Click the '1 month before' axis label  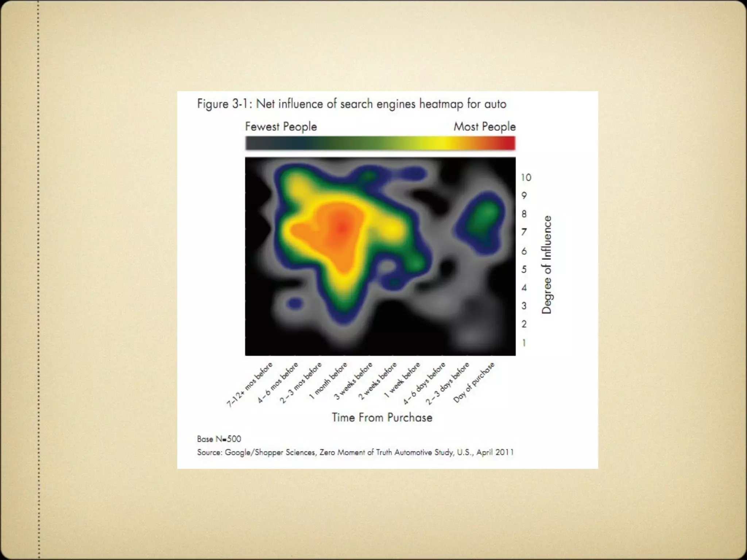328,381
